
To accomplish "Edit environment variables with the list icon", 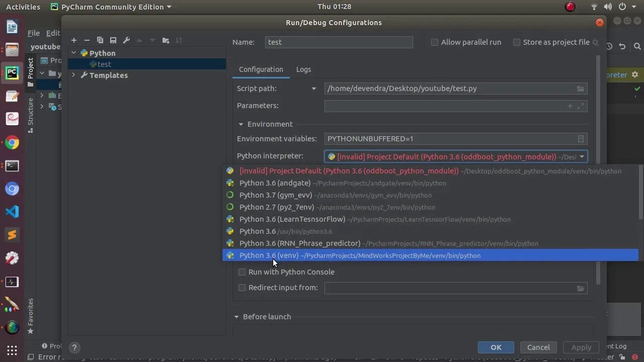I will 581,139.
